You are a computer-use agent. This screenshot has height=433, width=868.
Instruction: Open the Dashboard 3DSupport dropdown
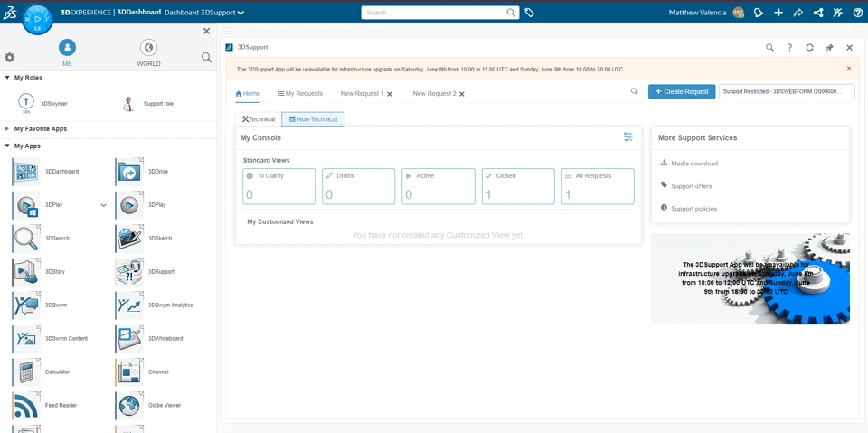(205, 13)
